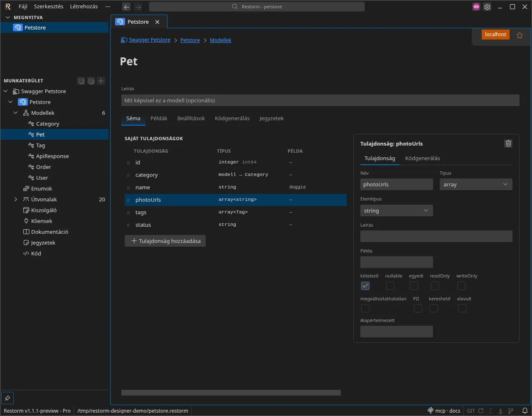Click drag handle of the tags row

[x=128, y=213]
